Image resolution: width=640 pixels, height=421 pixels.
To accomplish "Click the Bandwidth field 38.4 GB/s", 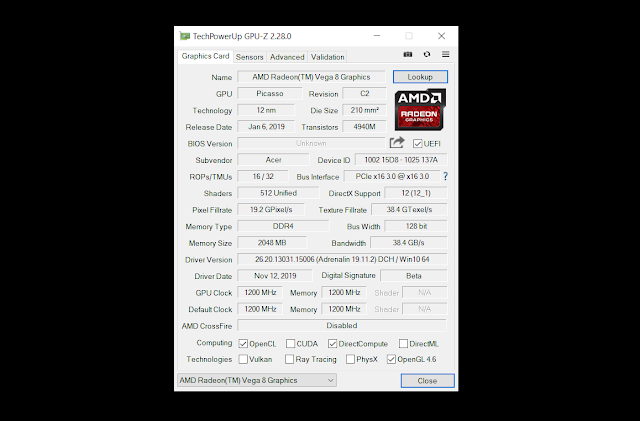I will pyautogui.click(x=409, y=243).
